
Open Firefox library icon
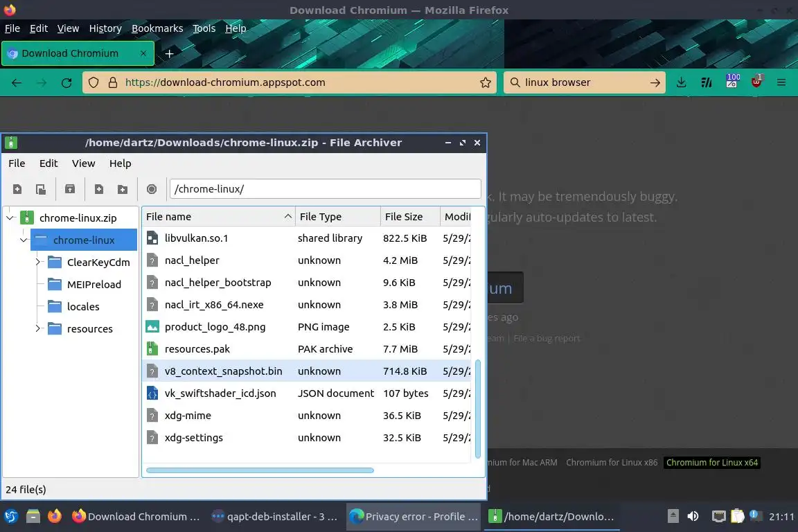[707, 82]
